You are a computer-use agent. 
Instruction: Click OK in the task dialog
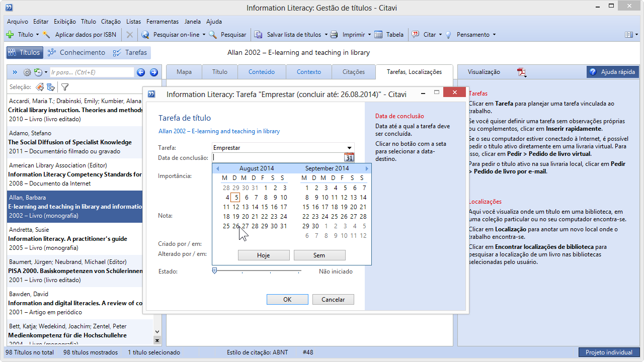tap(287, 299)
